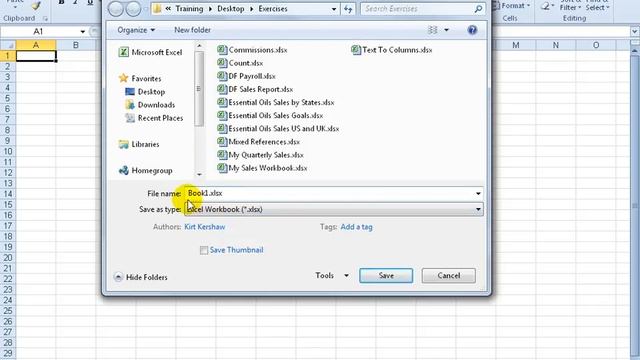Click the change view icon

point(432,30)
